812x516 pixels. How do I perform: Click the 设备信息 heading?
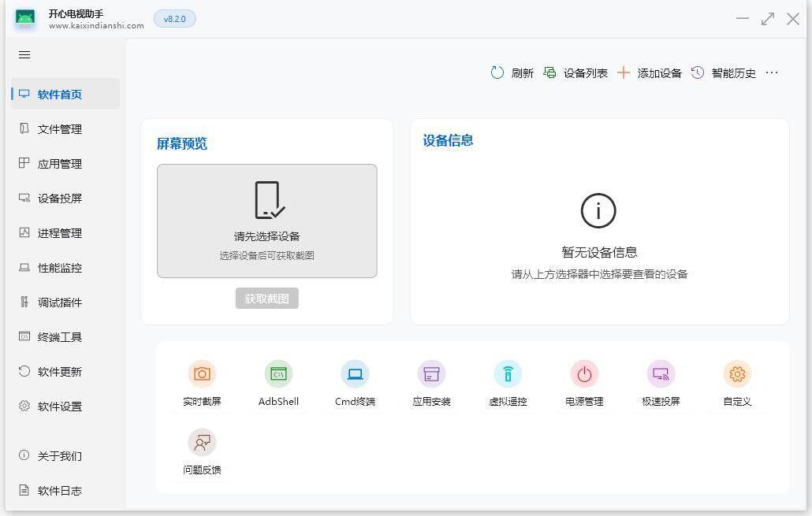coord(448,140)
